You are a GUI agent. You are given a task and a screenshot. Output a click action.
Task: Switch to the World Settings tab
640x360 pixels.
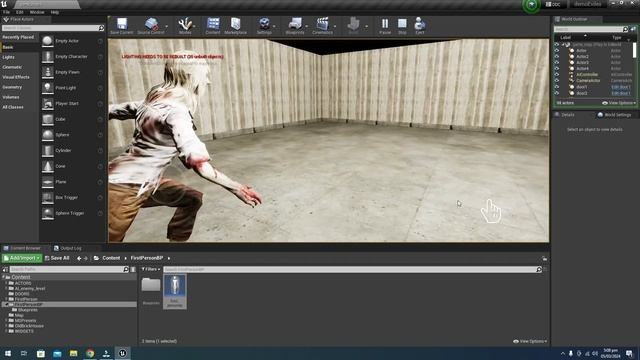coord(614,115)
